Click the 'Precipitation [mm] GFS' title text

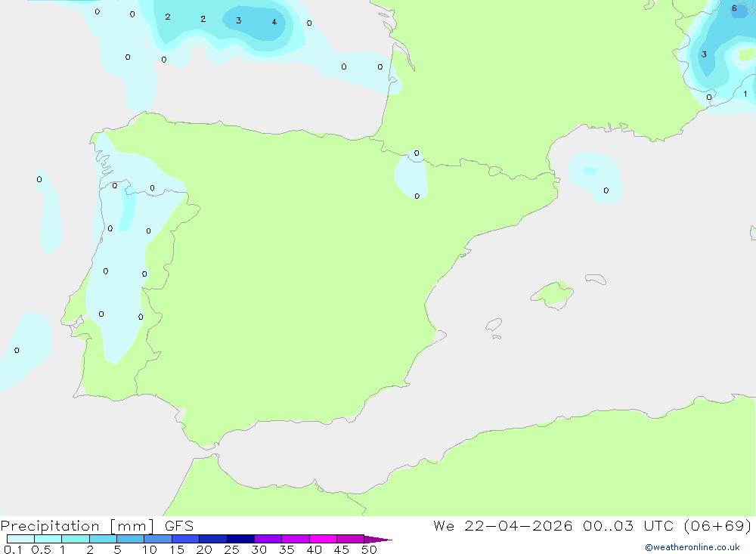click(x=97, y=525)
